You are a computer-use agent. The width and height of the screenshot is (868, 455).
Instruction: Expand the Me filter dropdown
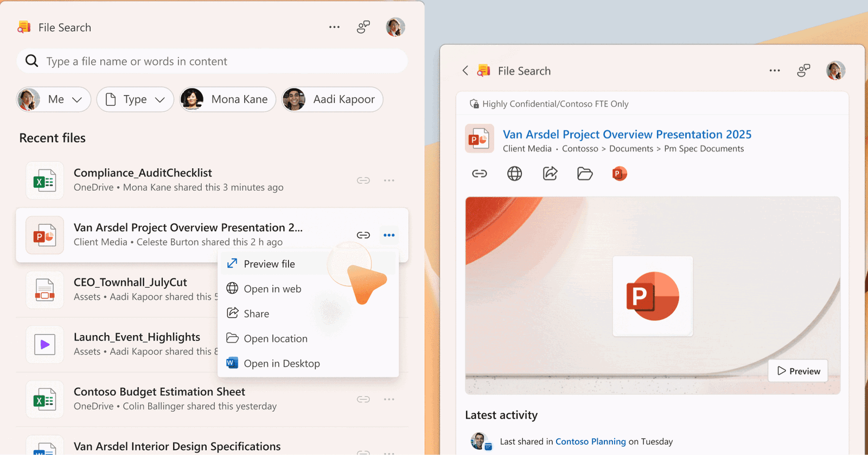tap(54, 99)
